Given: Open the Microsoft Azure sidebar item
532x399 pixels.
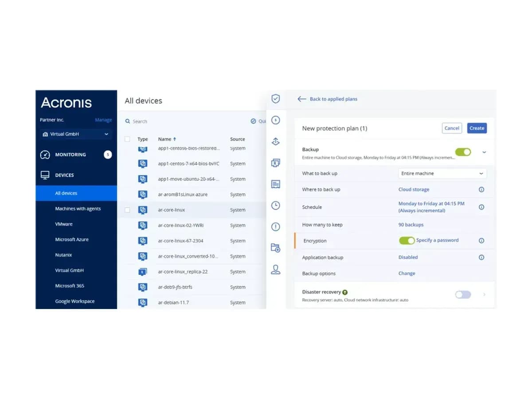Looking at the screenshot, I should pyautogui.click(x=72, y=240).
